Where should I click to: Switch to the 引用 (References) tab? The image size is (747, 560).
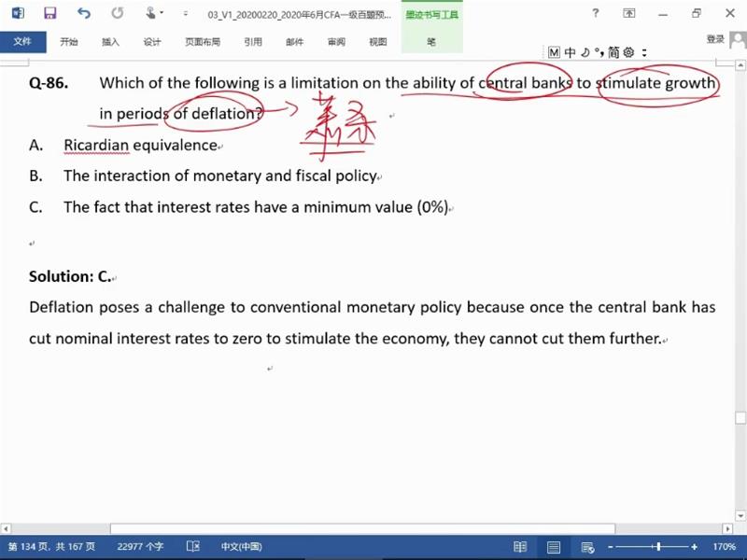click(253, 42)
